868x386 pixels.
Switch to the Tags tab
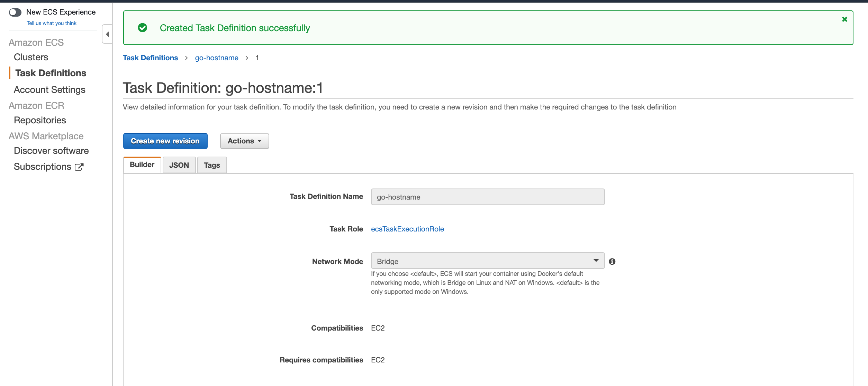click(212, 165)
